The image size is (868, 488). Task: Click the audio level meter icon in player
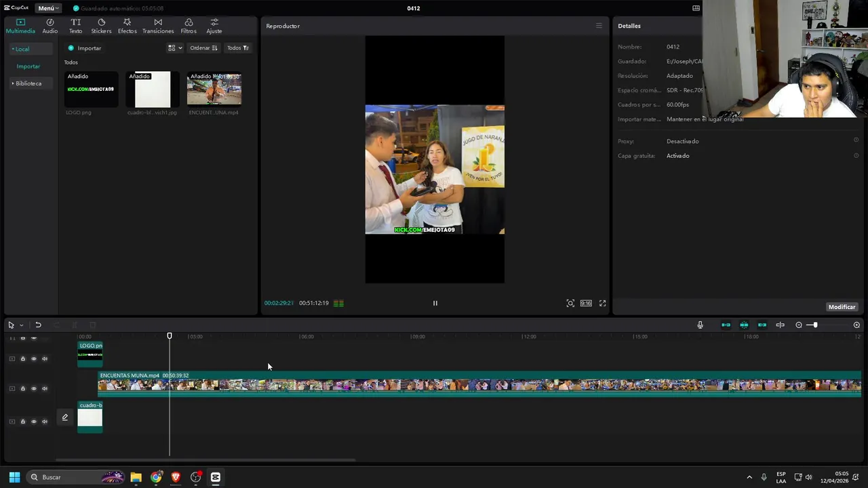338,303
